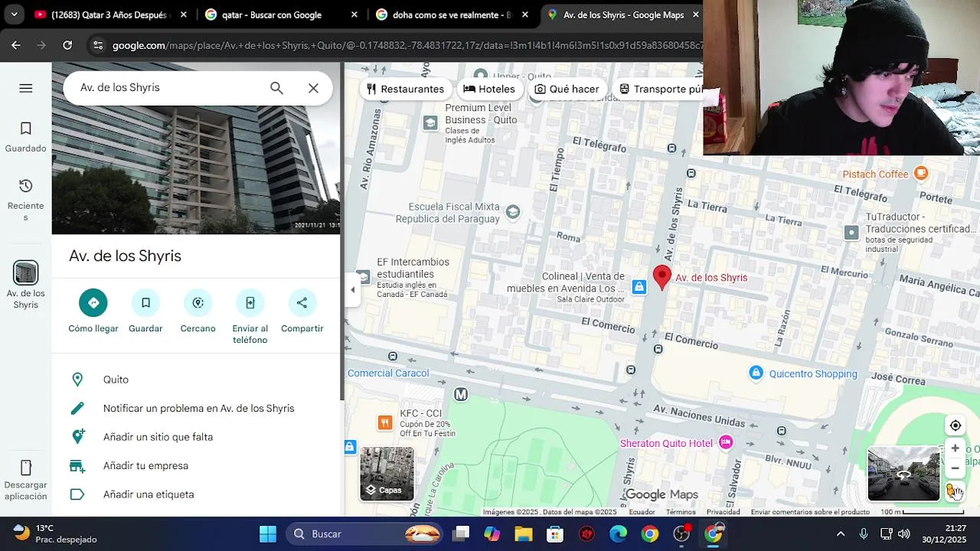Image resolution: width=980 pixels, height=551 pixels.
Task: Click the red Av. de los Shyris pin
Action: click(x=661, y=278)
